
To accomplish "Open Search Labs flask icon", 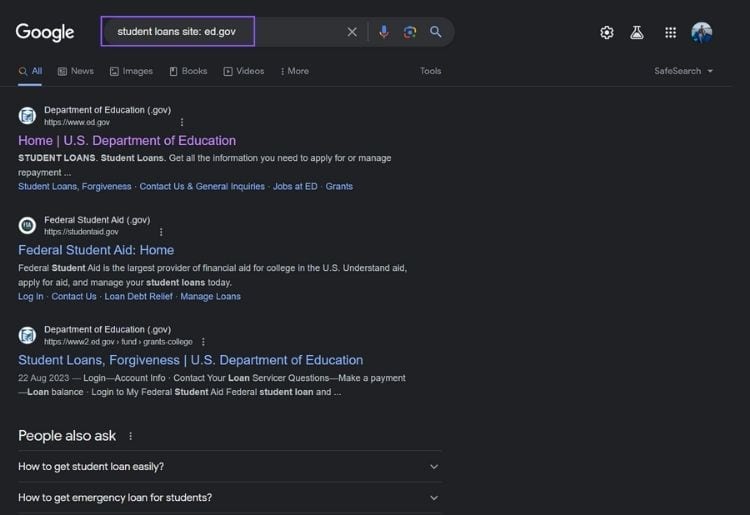I will 637,33.
